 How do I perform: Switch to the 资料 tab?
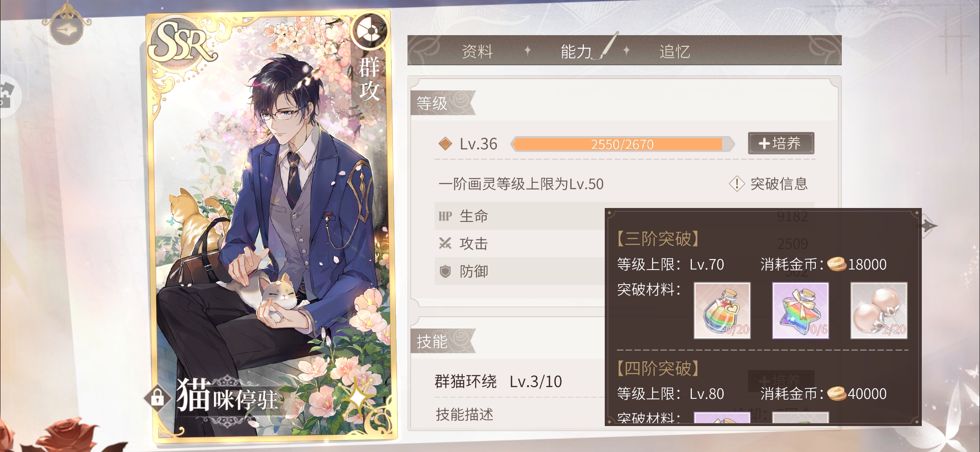(x=477, y=51)
